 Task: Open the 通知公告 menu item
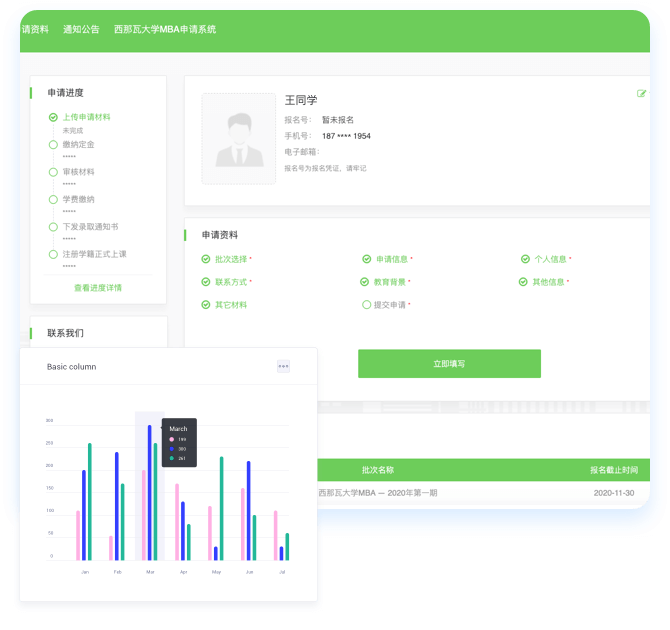point(81,30)
